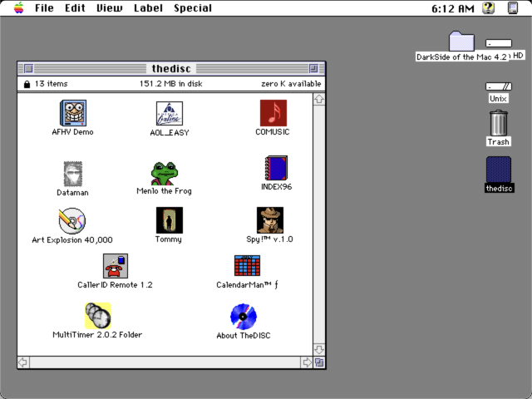Select the Tommy icon
Viewport: 532px width, 399px height.
point(170,220)
